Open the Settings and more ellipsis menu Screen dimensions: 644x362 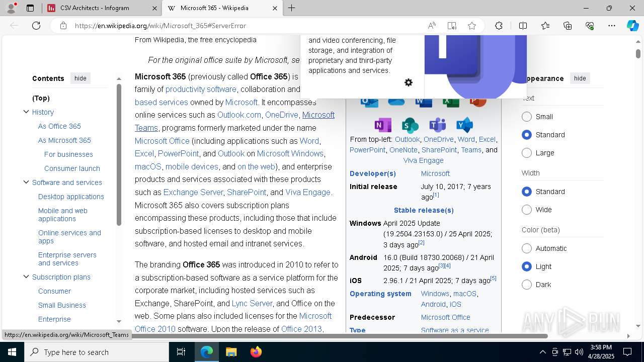[x=612, y=26]
